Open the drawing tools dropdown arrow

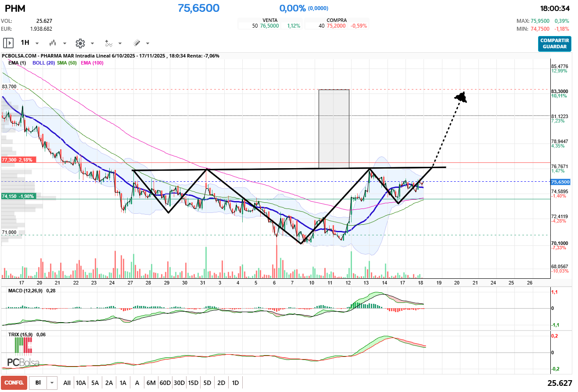[x=147, y=43]
